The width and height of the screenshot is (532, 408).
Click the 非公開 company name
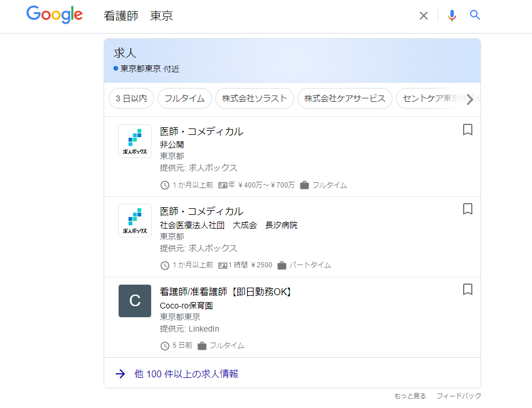pos(172,145)
